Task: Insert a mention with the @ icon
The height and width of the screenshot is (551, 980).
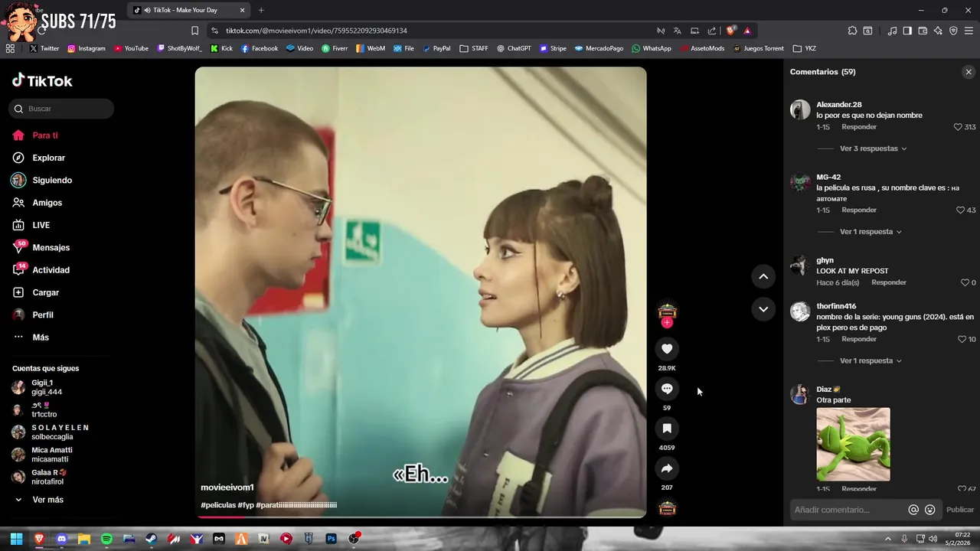Action: tap(913, 510)
